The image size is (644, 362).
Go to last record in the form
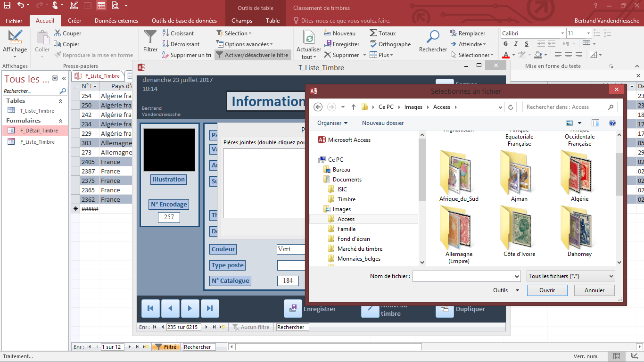pos(210,308)
